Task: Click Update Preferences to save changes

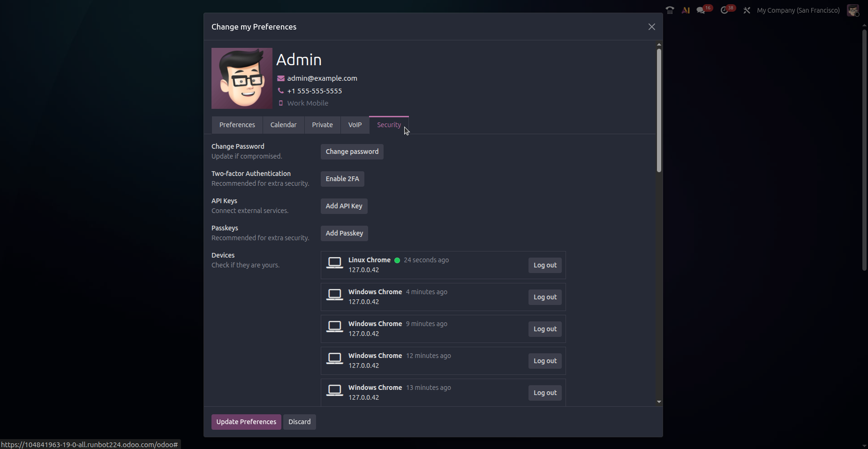Action: point(246,421)
